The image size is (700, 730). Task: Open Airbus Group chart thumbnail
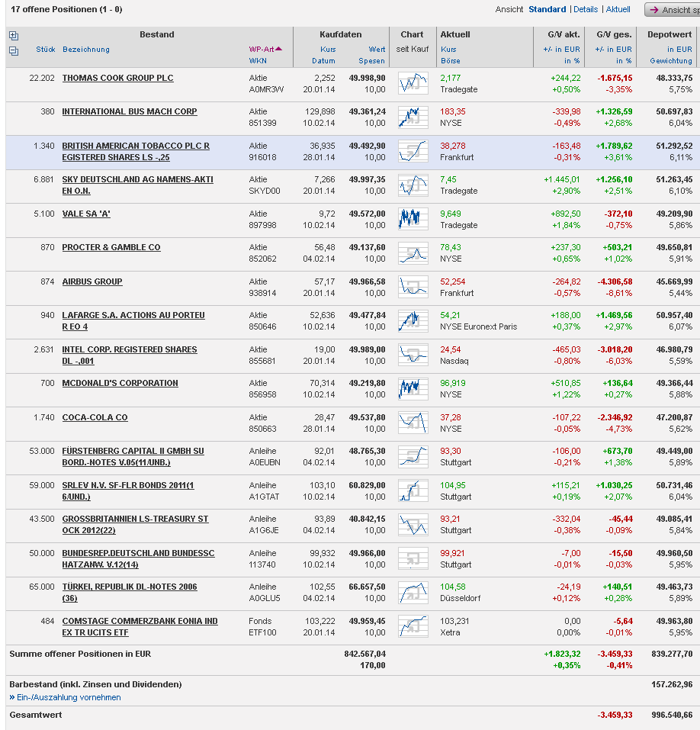coord(413,288)
